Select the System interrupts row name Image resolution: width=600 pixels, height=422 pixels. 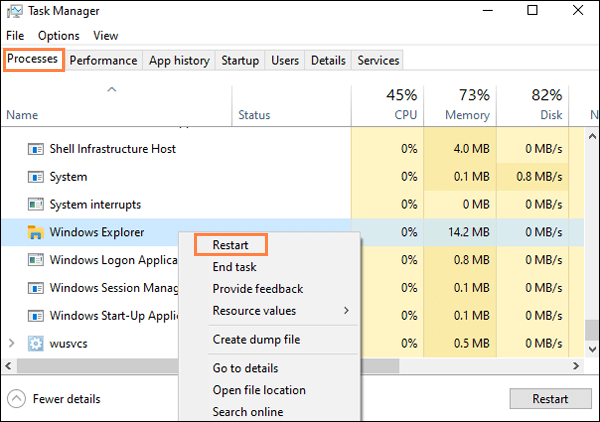(95, 205)
